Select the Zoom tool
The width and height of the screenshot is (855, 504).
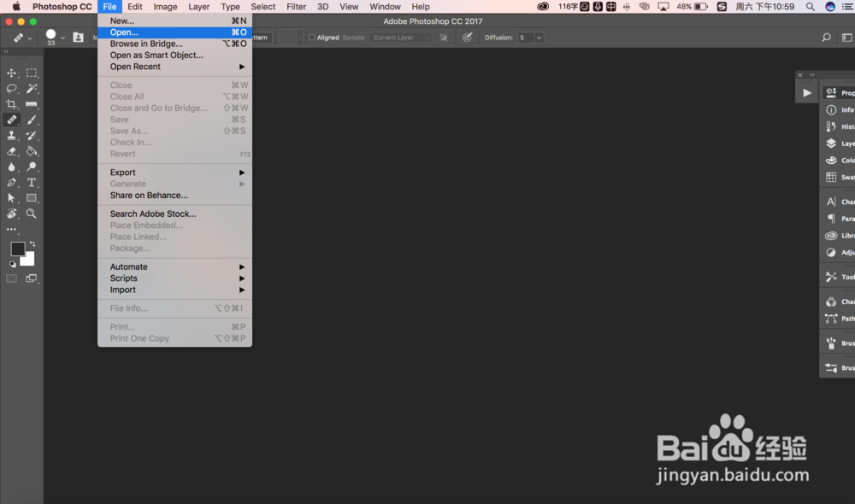32,214
